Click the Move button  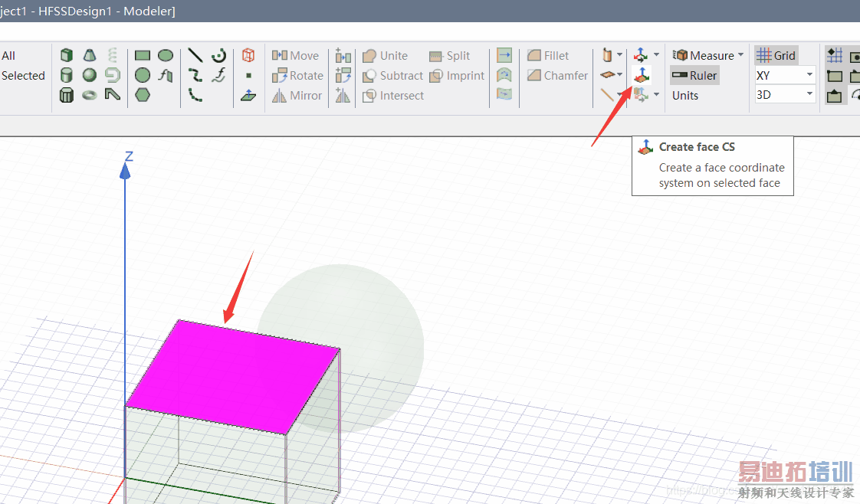click(295, 55)
